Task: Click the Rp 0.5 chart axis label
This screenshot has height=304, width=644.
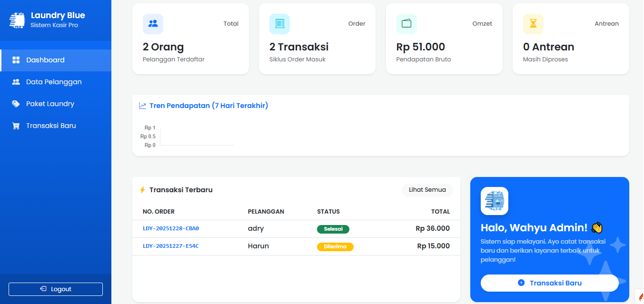Action: (148, 137)
